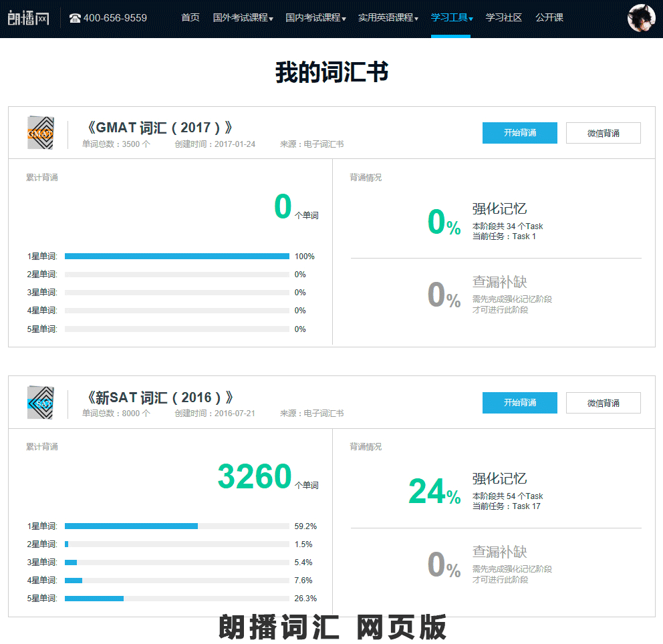This screenshot has height=644, width=663.
Task: Open the 《新SAT 词汇（2016）》 title
Action: pos(158,397)
